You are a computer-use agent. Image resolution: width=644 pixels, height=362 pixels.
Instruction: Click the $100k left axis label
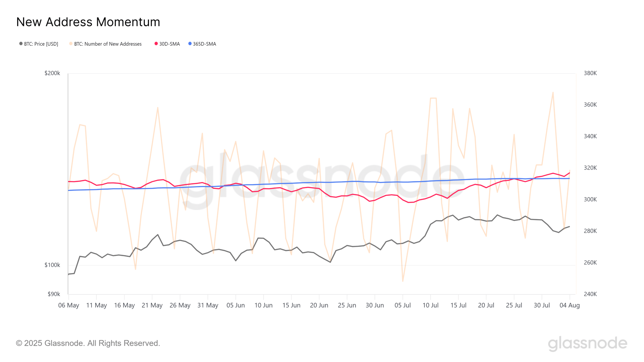click(x=52, y=265)
